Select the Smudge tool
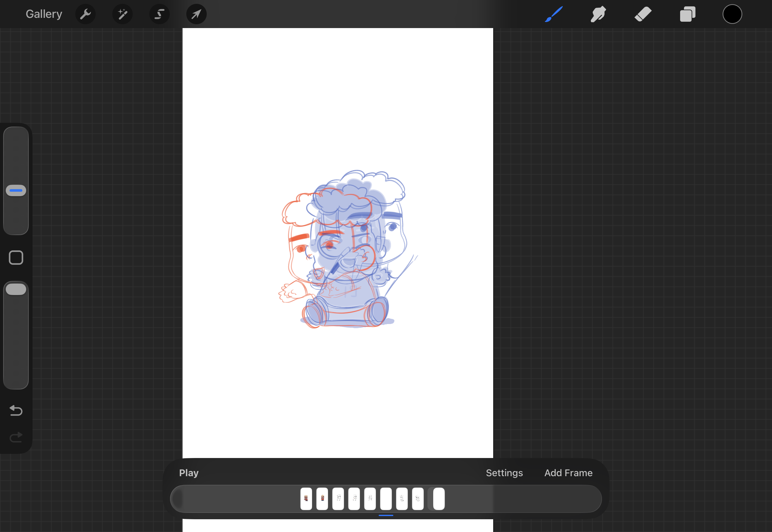772x532 pixels. (598, 14)
